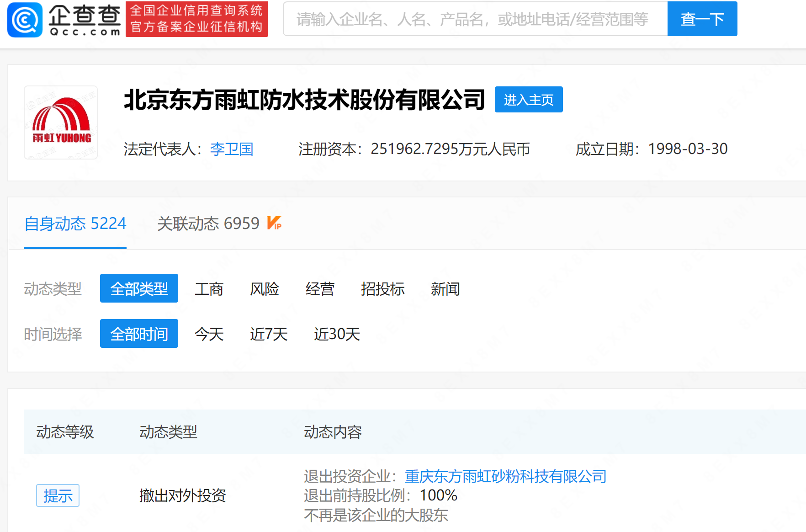Open legal representative 李卫国 link
Image resolution: width=806 pixels, height=532 pixels.
(232, 149)
